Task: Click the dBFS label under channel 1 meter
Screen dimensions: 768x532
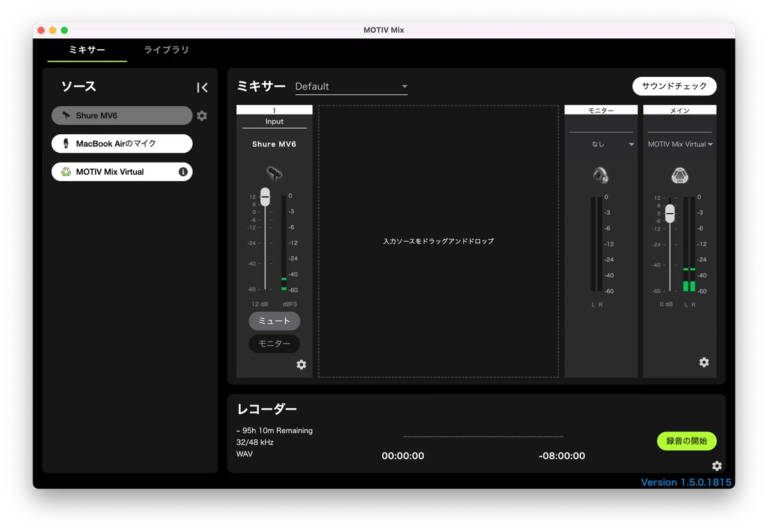Action: (290, 304)
